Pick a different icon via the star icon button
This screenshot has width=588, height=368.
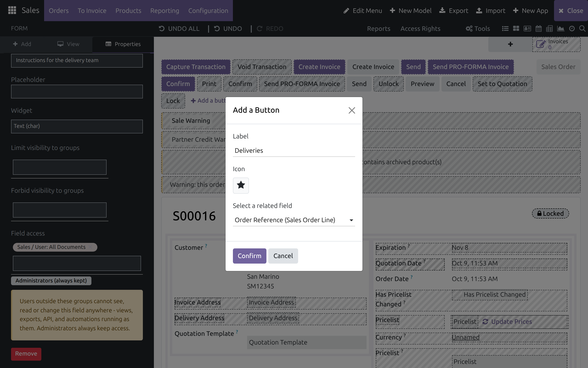click(x=241, y=185)
